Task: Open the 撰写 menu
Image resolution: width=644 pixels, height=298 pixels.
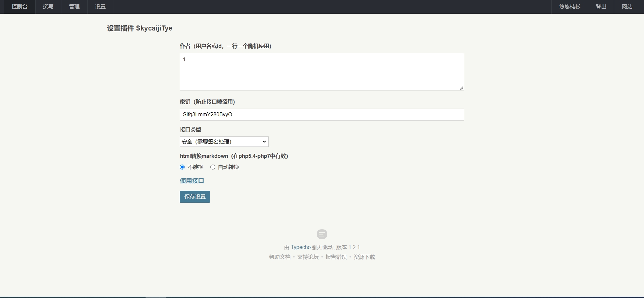Action: pyautogui.click(x=48, y=7)
